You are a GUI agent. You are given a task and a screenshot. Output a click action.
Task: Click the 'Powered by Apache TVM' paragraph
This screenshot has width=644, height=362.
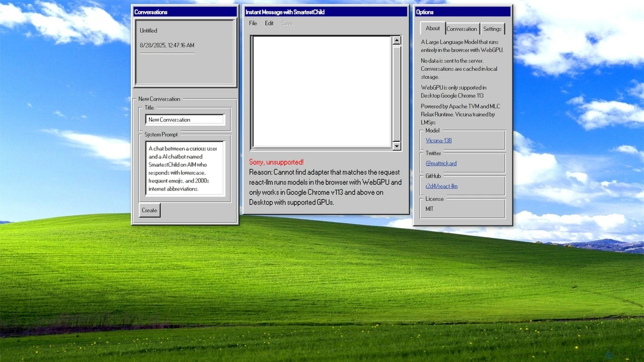pyautogui.click(x=460, y=114)
